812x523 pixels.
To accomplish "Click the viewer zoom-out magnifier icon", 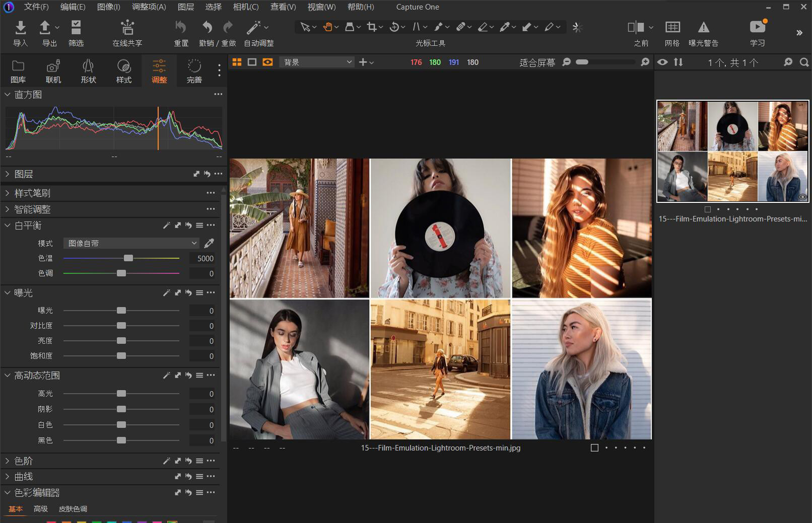I will [566, 62].
